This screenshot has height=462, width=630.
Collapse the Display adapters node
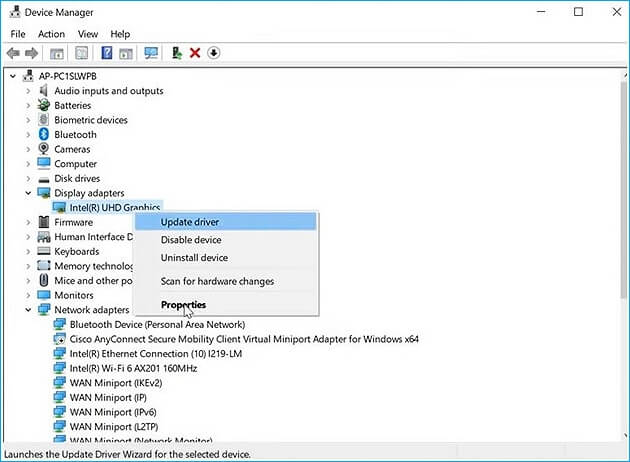28,193
